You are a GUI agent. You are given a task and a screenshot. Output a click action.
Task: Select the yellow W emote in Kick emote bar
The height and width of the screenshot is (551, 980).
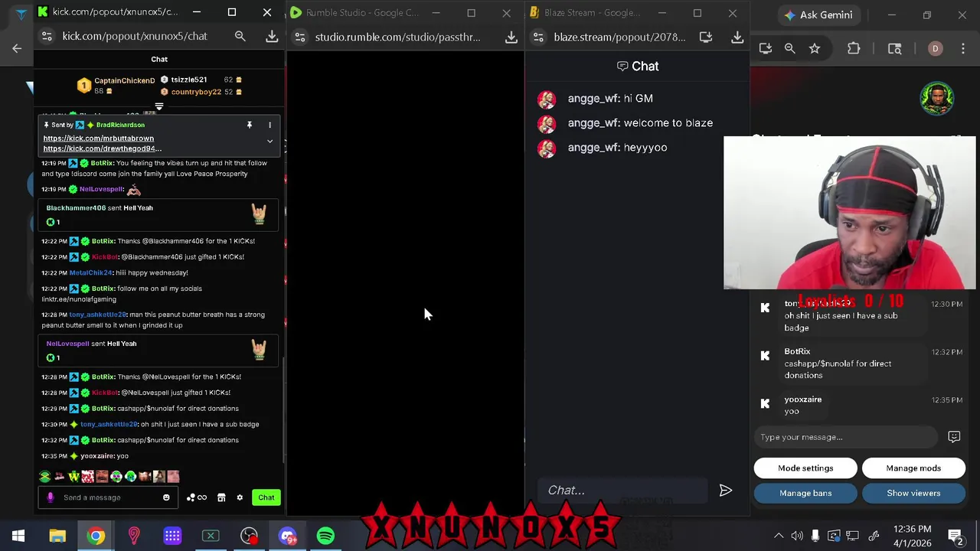point(73,477)
